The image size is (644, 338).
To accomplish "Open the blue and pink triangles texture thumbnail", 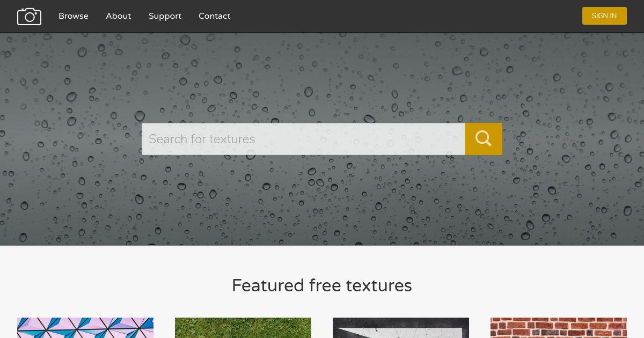I will coord(85,328).
